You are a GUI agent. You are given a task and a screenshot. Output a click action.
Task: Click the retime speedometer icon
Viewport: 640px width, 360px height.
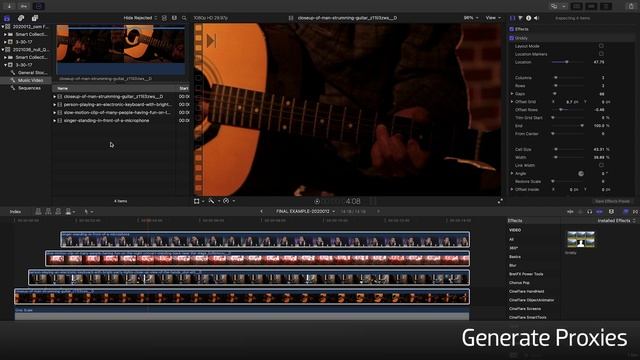click(x=226, y=201)
